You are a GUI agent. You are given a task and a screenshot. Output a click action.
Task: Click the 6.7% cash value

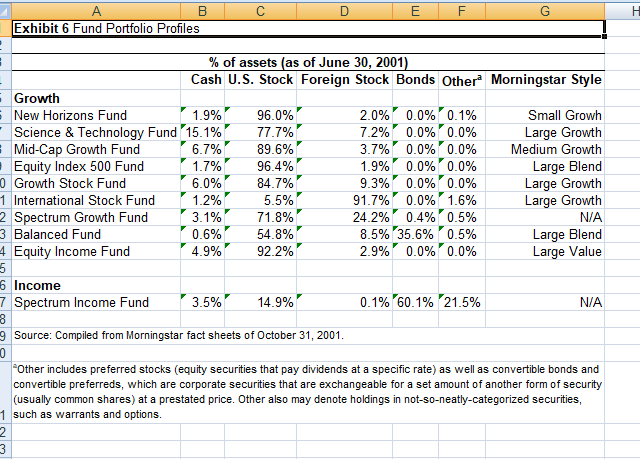coord(202,149)
